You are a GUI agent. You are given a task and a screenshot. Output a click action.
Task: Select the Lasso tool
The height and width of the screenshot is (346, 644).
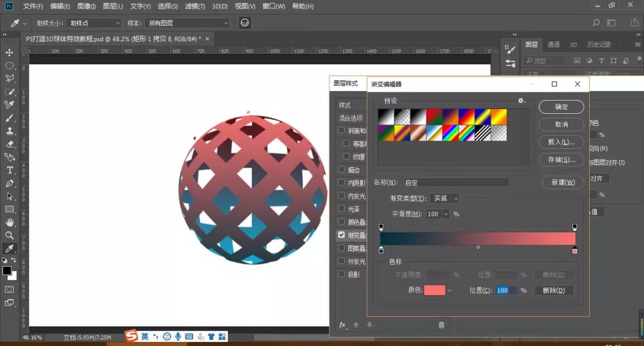point(10,78)
